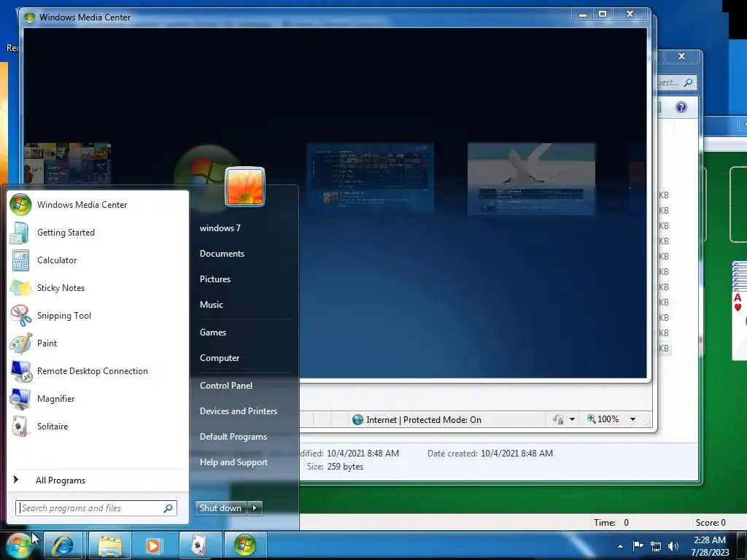Open Documents from Start menu
The height and width of the screenshot is (560, 747).
222,254
